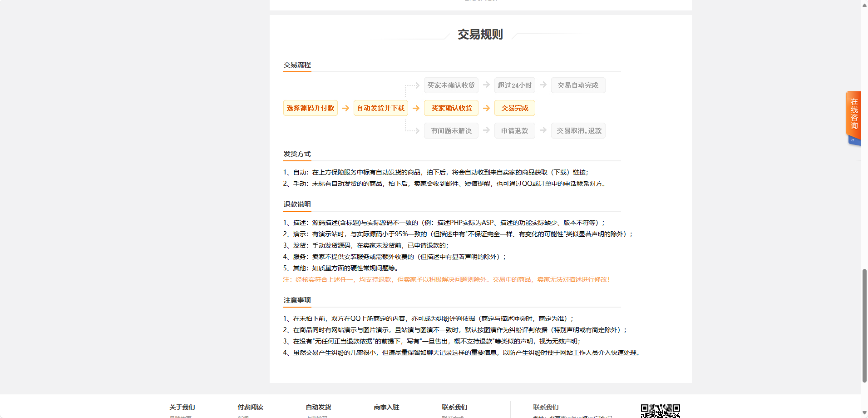Click refund rule 1、描述:源码描述
Screen dimensions: 868x418
(444, 223)
